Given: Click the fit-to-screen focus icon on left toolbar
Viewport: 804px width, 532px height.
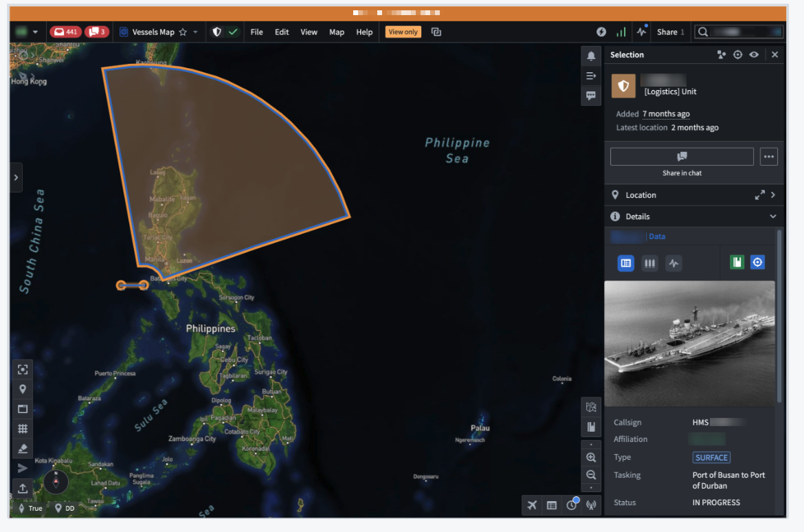Looking at the screenshot, I should [x=23, y=369].
